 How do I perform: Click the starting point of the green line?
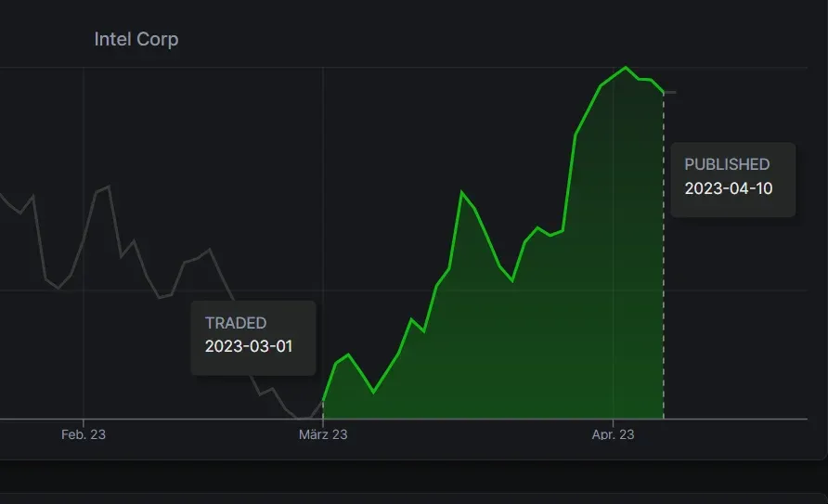click(323, 400)
